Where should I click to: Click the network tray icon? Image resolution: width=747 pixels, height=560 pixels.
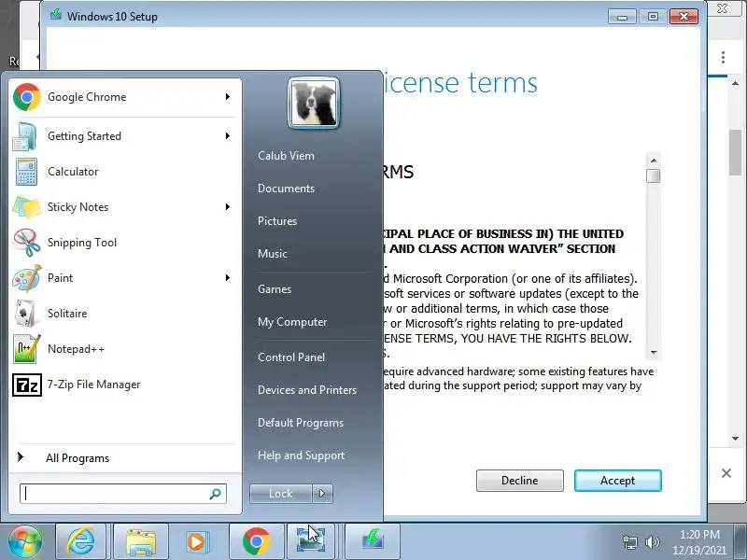tap(629, 542)
